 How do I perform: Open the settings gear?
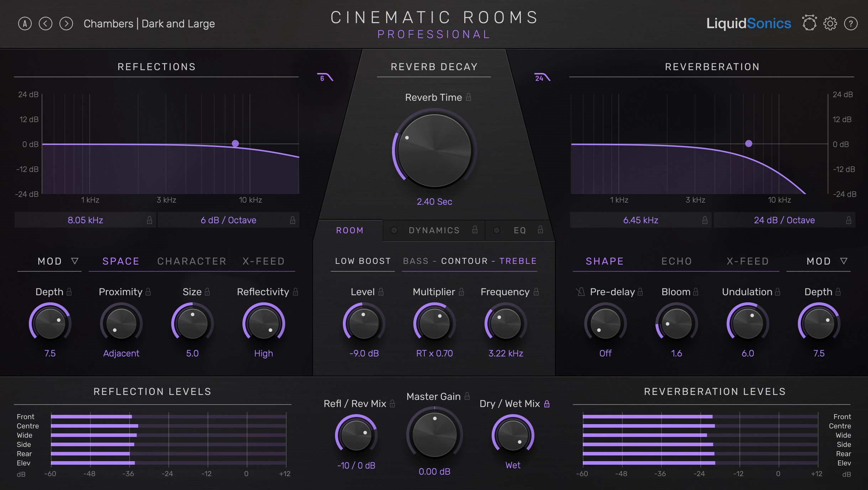(830, 24)
